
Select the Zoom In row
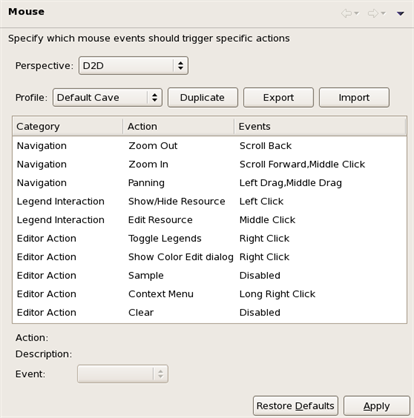coord(209,164)
